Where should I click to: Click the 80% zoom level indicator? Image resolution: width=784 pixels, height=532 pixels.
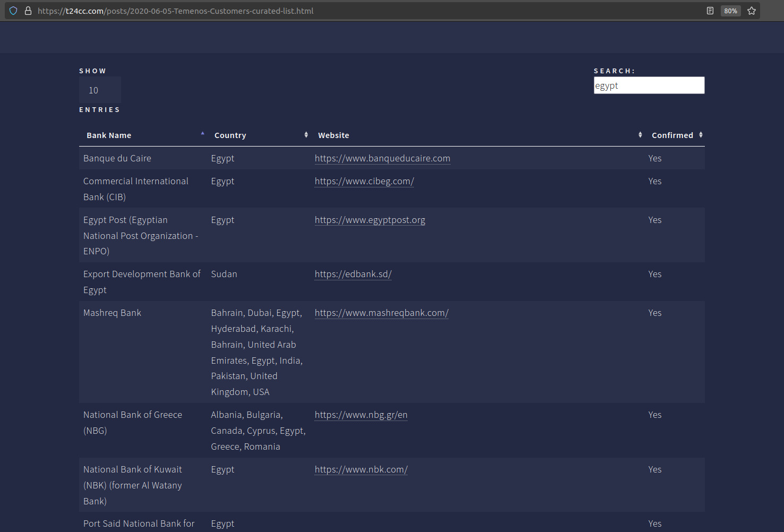pyautogui.click(x=730, y=11)
